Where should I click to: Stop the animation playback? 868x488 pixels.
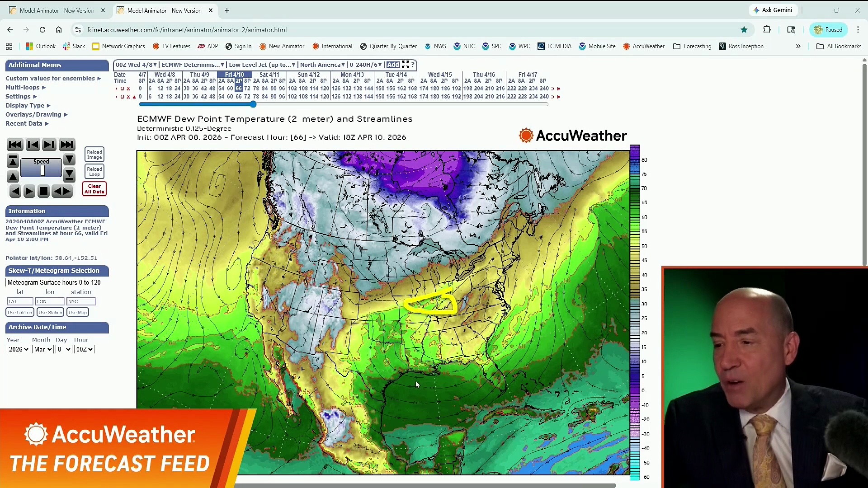tap(43, 192)
